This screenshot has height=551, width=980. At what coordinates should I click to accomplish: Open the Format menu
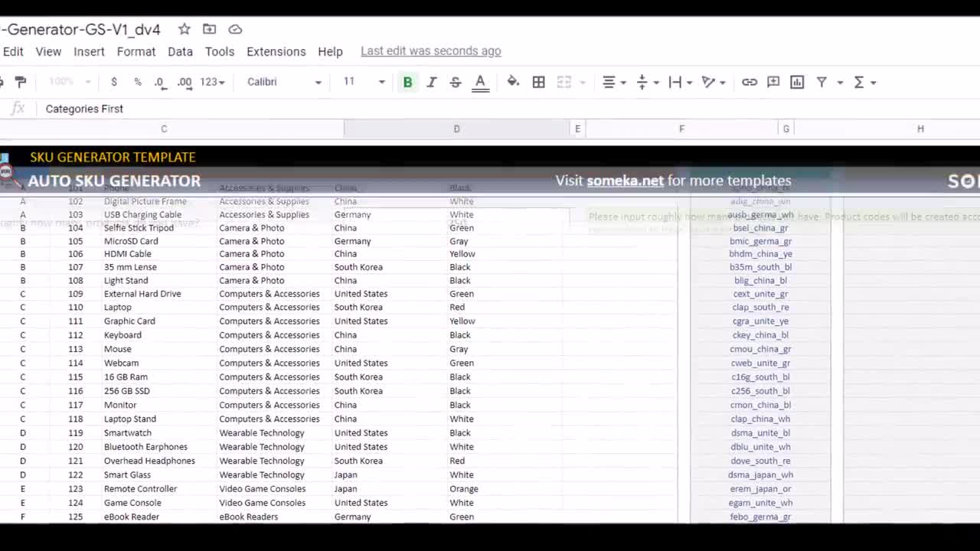tap(136, 51)
